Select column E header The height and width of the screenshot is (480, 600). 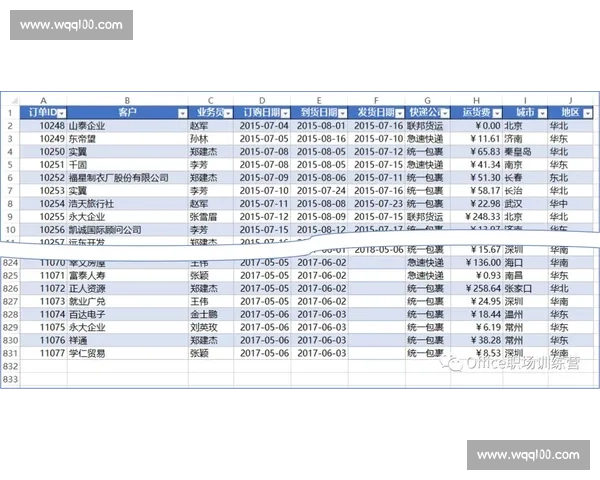point(319,100)
